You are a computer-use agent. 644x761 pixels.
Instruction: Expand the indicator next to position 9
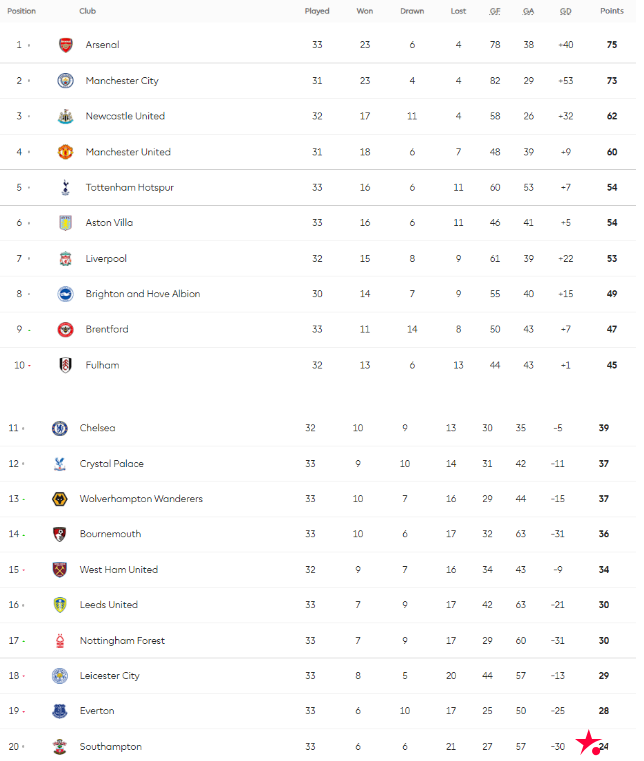28,330
